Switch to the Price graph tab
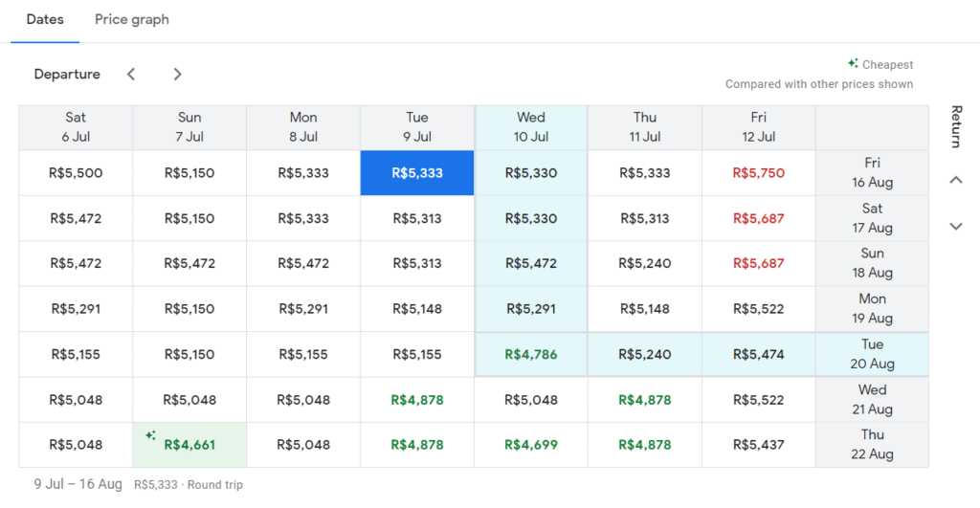Screen dimensions: 980x508 pyautogui.click(x=132, y=20)
